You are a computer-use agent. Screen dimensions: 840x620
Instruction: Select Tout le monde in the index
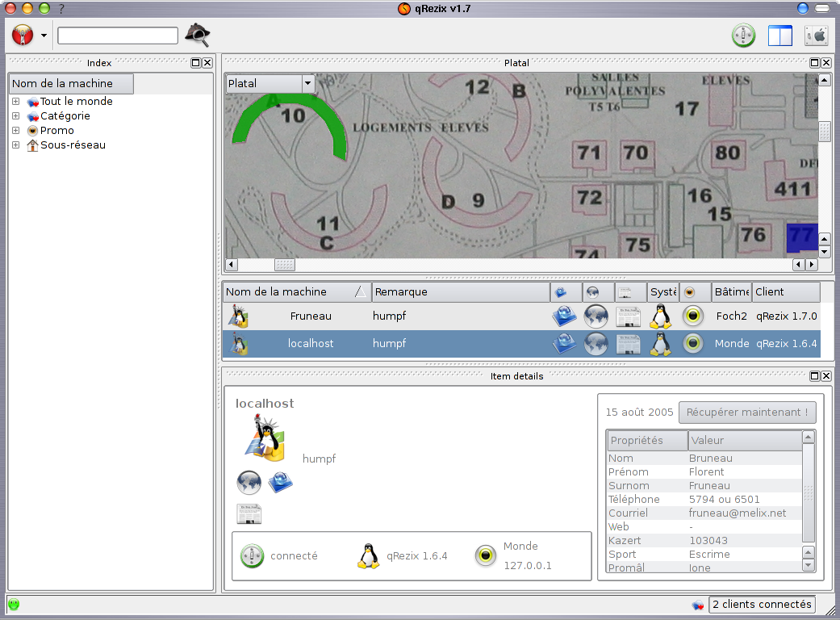[x=76, y=101]
